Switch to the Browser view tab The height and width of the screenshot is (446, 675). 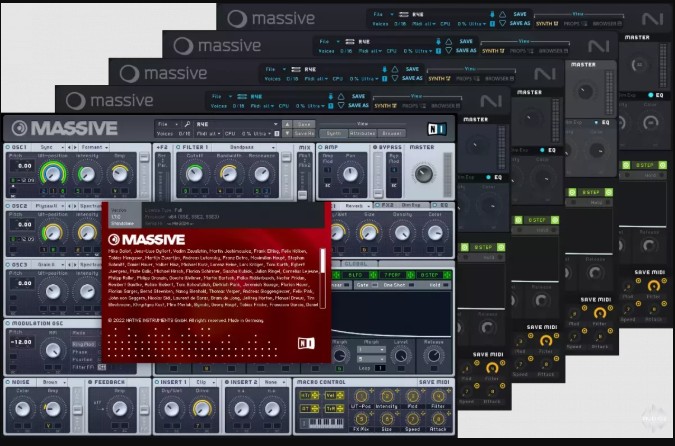click(391, 133)
